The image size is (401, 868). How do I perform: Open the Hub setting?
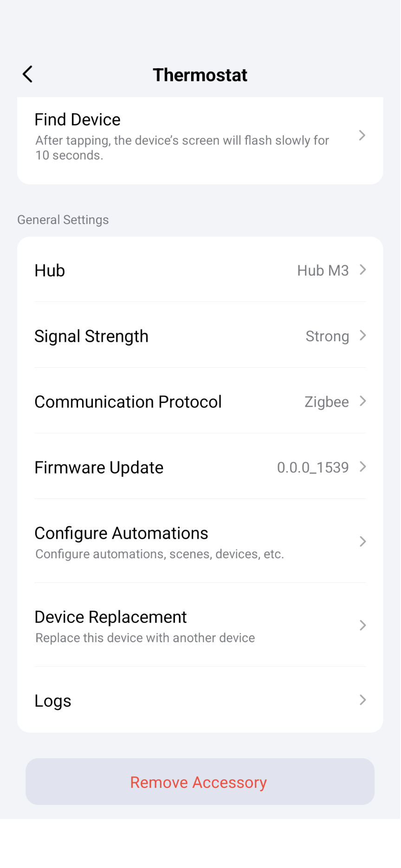click(50, 271)
